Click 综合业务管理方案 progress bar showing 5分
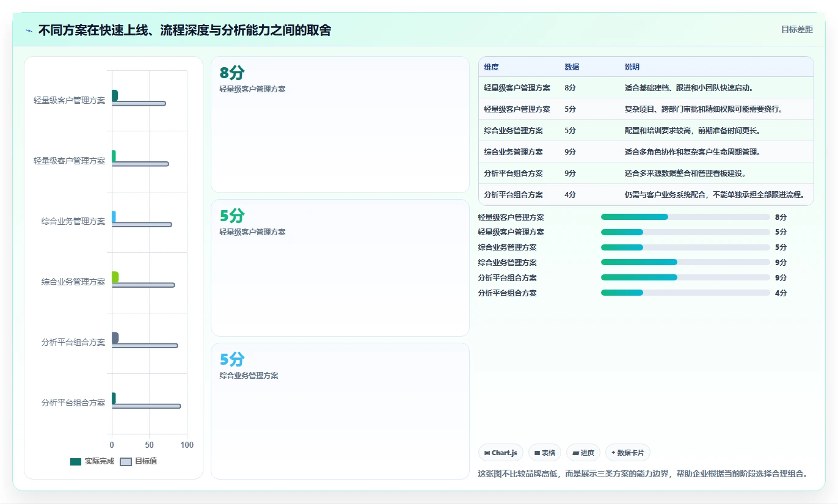Viewport: 838px width, 504px height. click(685, 247)
